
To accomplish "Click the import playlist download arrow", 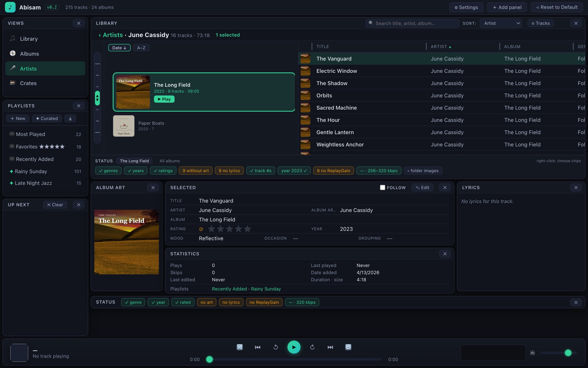I will click(70, 118).
